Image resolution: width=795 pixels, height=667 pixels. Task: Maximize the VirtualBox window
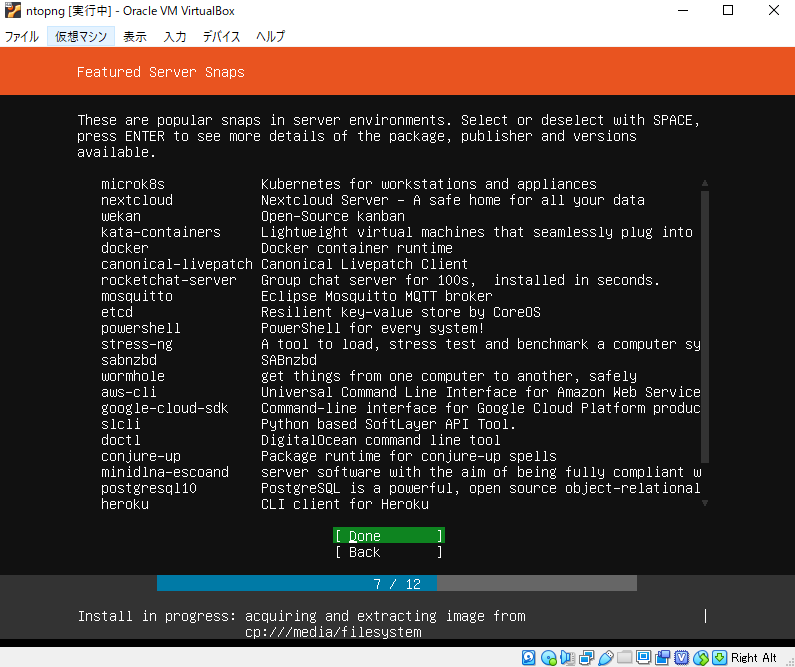(728, 10)
